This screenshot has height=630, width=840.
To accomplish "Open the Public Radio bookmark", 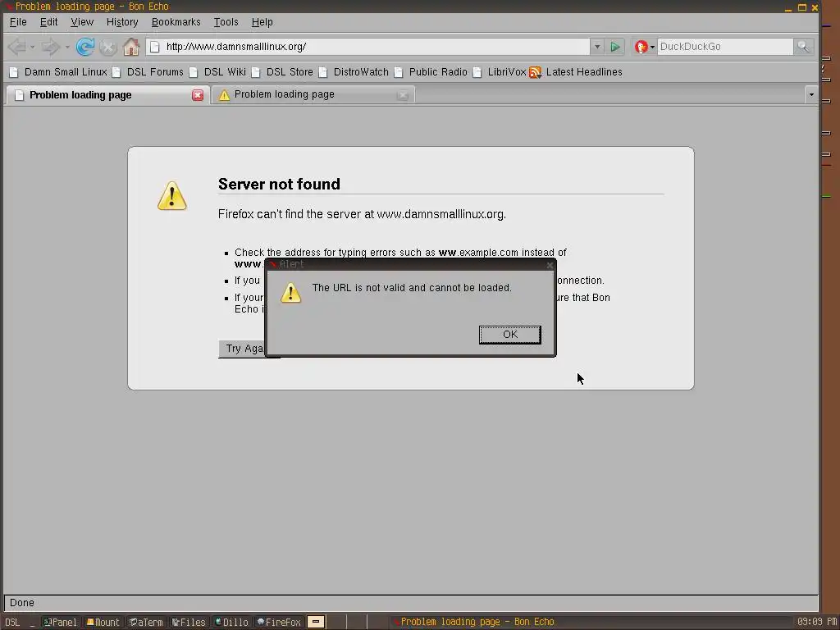I will pyautogui.click(x=431, y=72).
